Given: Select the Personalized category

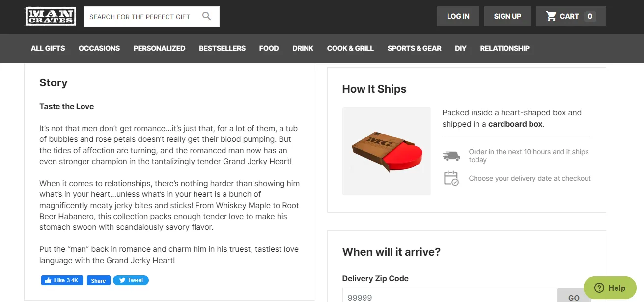Looking at the screenshot, I should (x=159, y=48).
